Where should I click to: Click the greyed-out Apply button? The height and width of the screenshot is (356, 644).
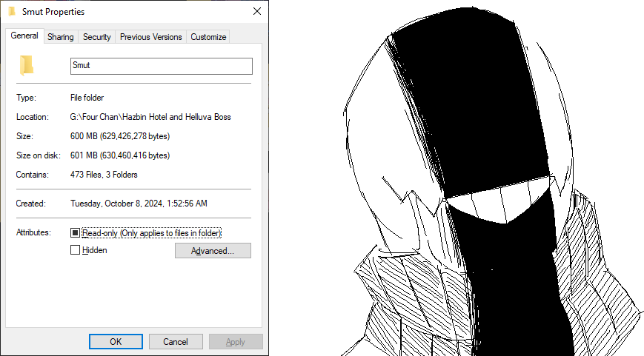236,342
